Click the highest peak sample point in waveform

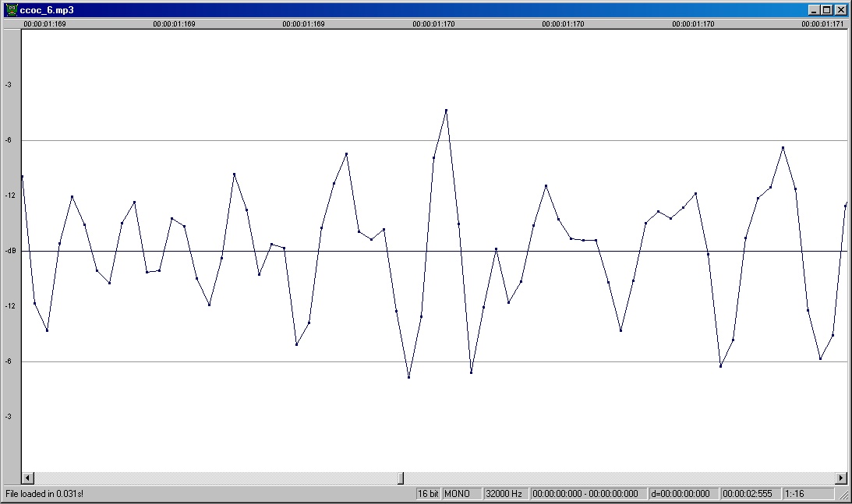pos(446,111)
